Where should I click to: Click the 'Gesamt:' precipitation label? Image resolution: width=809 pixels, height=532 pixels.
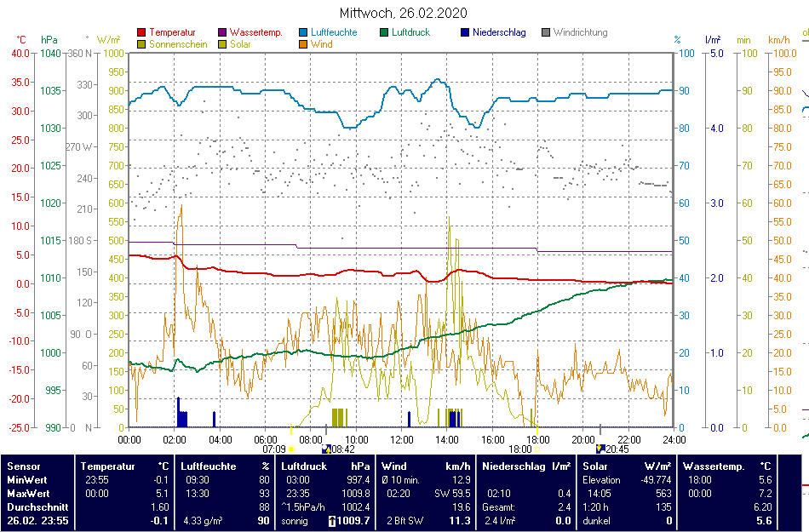point(498,507)
